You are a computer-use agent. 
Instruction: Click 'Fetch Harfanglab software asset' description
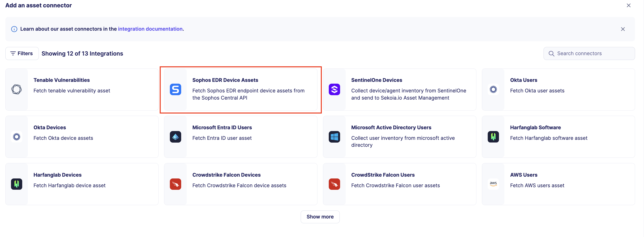tap(549, 138)
